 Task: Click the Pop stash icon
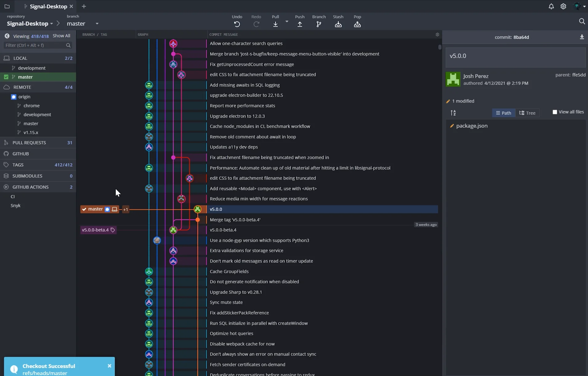pyautogui.click(x=357, y=24)
